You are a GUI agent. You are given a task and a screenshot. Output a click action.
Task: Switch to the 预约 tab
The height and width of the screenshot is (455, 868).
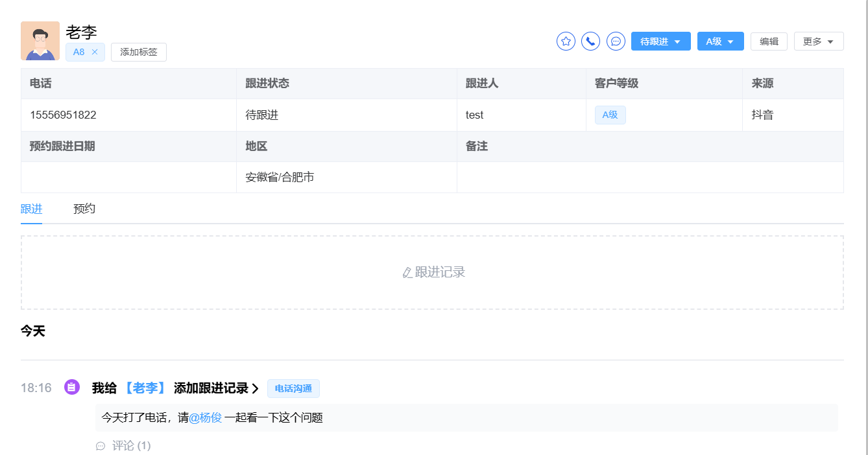click(84, 209)
